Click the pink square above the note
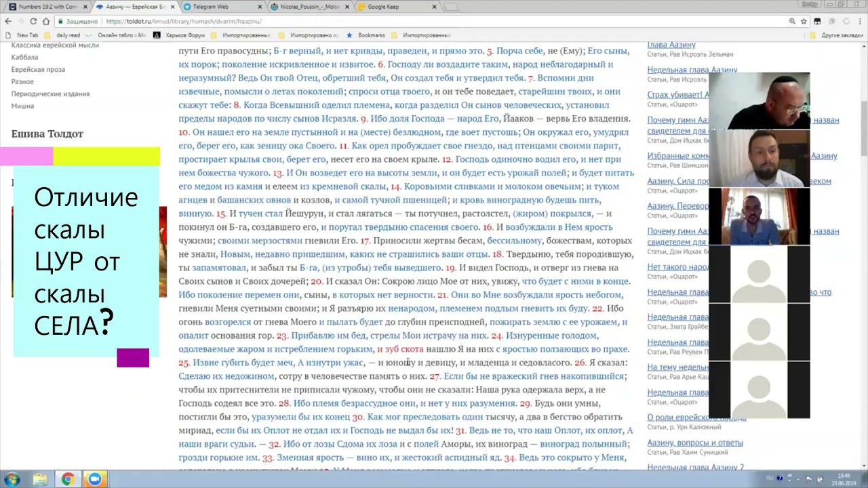Screen dimensions: 868x488 pos(26,157)
